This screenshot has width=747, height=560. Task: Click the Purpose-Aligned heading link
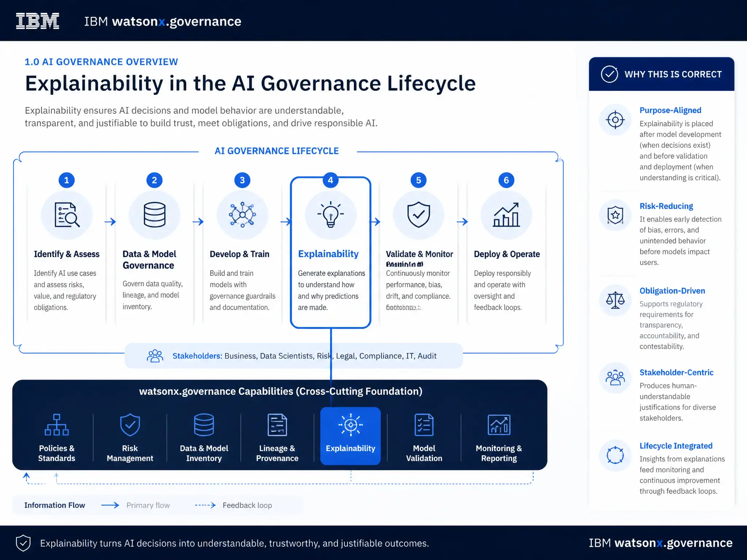pos(670,110)
